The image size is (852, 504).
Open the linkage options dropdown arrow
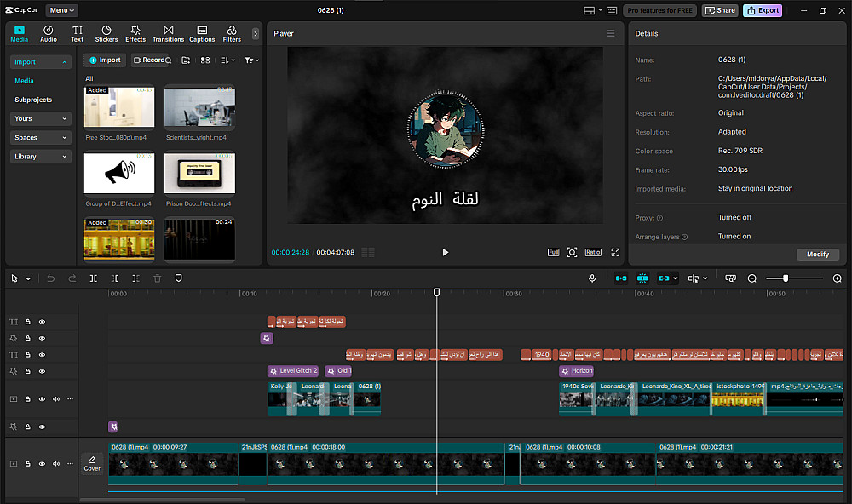click(676, 278)
